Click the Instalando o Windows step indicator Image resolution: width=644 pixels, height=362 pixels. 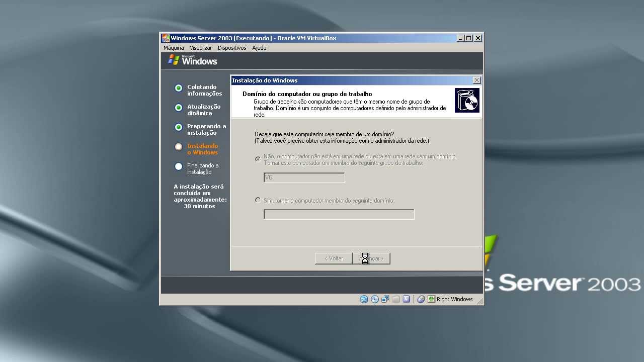pyautogui.click(x=178, y=147)
